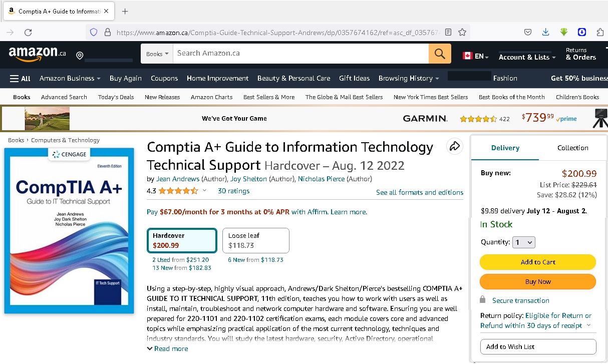Viewport: 608px width, 364px height.
Task: Bookmark this page with the star icon
Action: pos(462,32)
